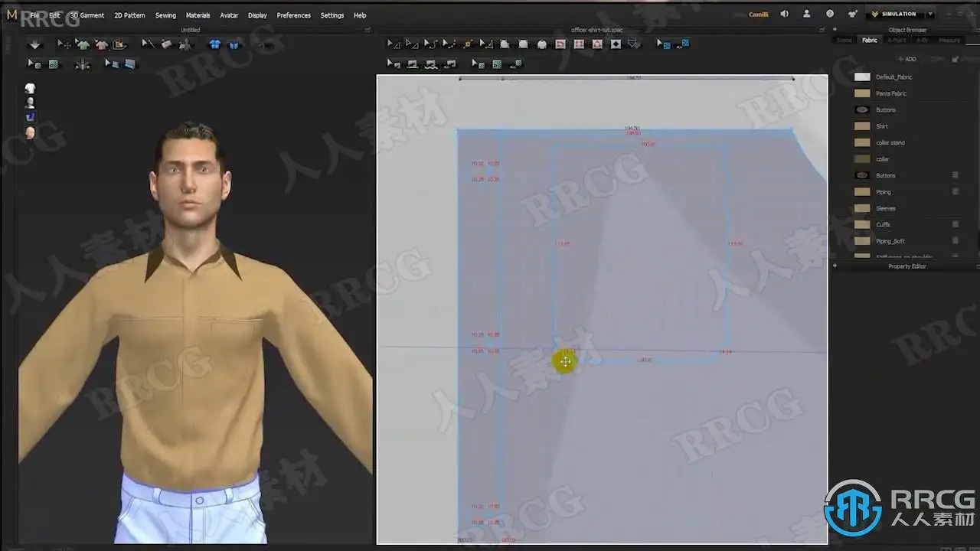The height and width of the screenshot is (551, 980).
Task: Select the Sleeves fabric row
Action: click(x=906, y=208)
